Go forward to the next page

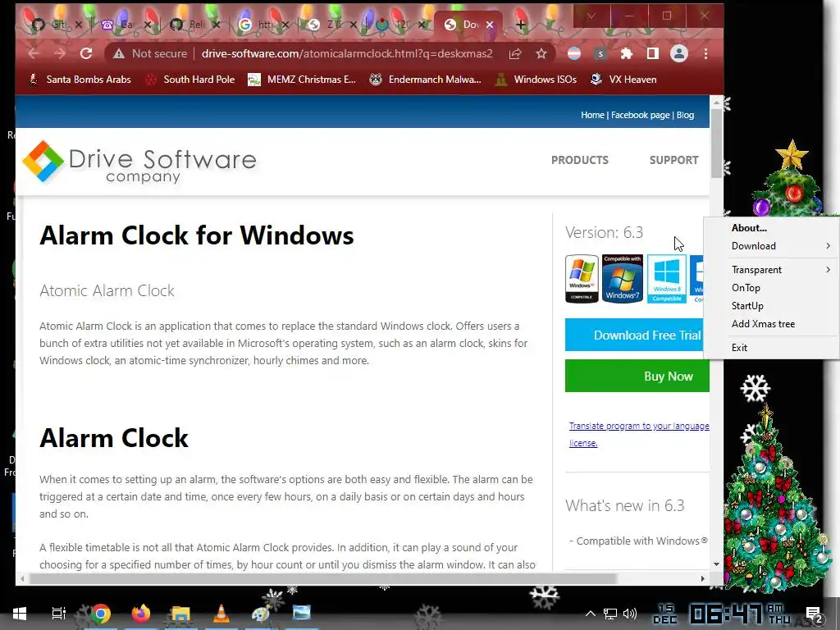coord(60,53)
